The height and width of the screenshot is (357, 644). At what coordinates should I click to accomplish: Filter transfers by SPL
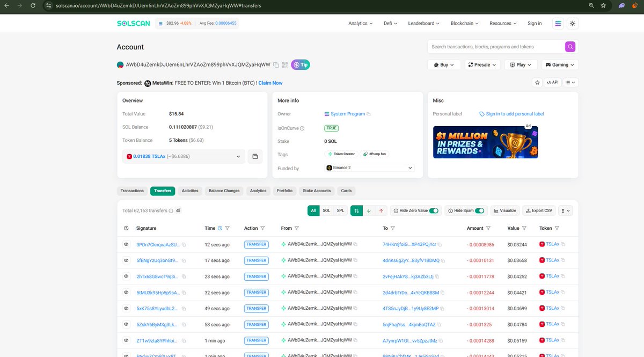(341, 211)
